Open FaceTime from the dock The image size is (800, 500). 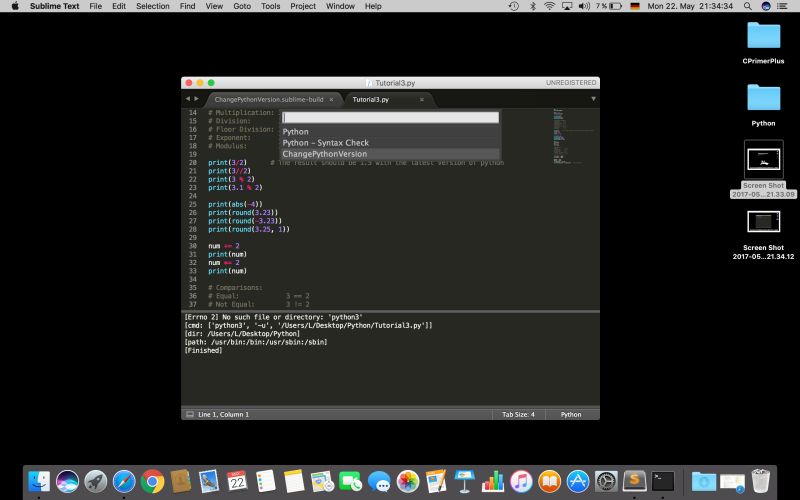click(x=351, y=481)
